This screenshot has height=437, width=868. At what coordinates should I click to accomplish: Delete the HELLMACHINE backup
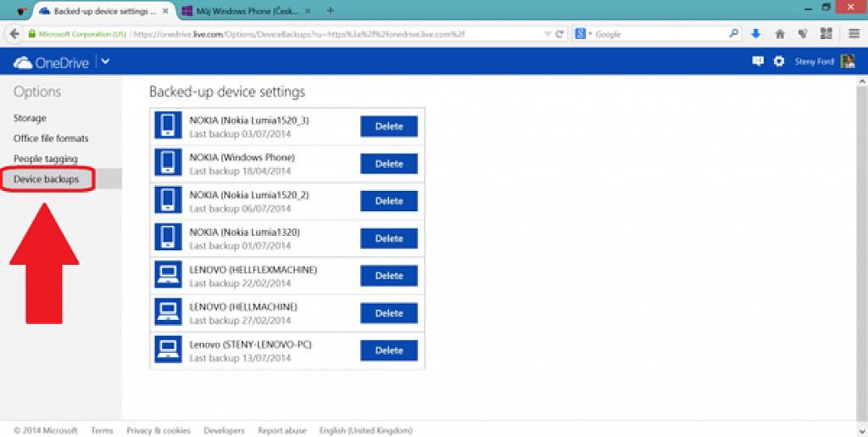point(389,313)
